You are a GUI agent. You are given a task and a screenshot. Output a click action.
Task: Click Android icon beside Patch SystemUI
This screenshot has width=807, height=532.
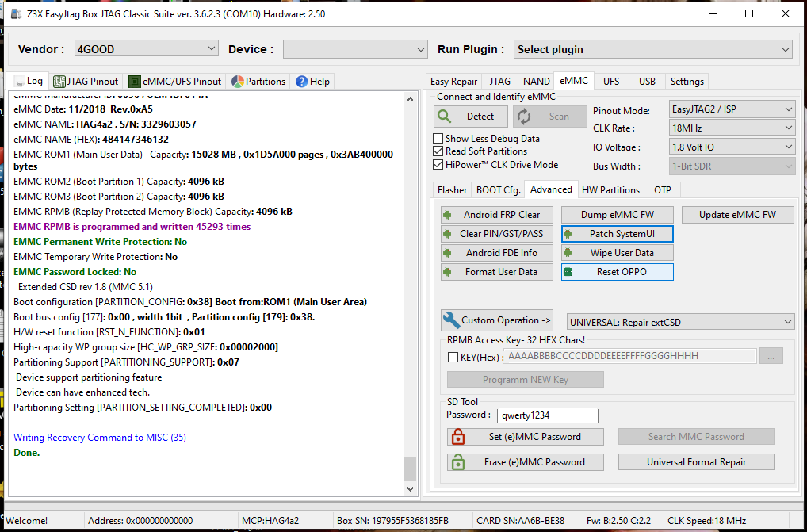(x=568, y=234)
